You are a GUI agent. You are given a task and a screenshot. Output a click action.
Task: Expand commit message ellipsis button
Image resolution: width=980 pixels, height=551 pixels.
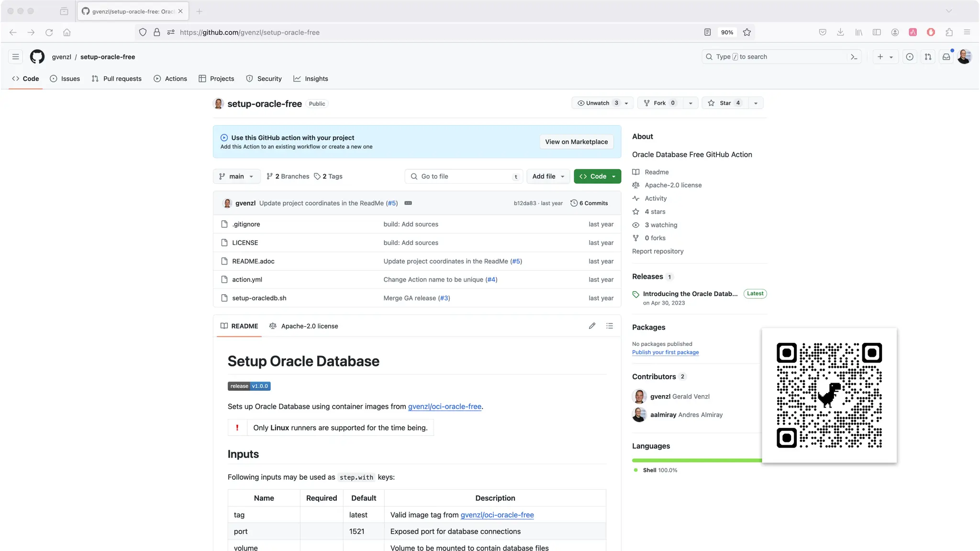pyautogui.click(x=408, y=203)
